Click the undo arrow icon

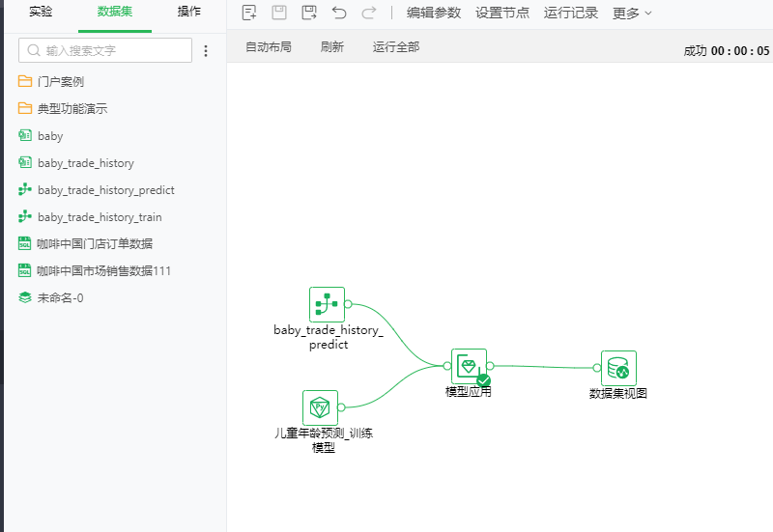click(x=338, y=13)
